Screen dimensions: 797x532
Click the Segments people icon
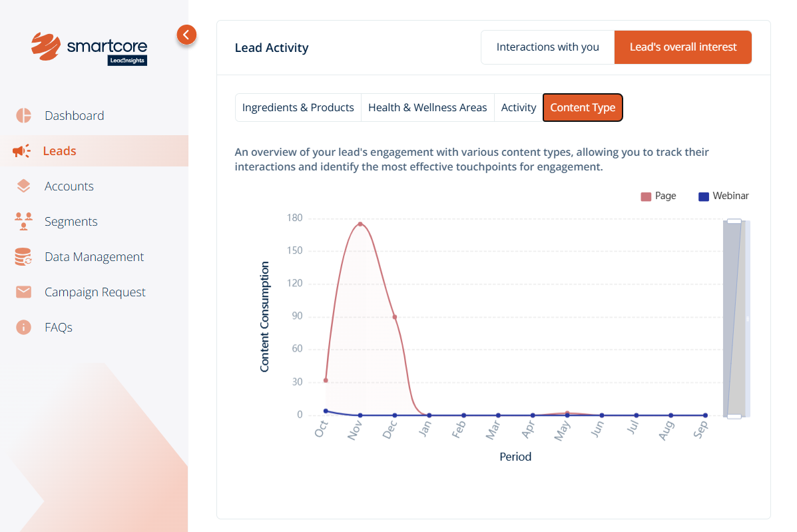tap(24, 222)
